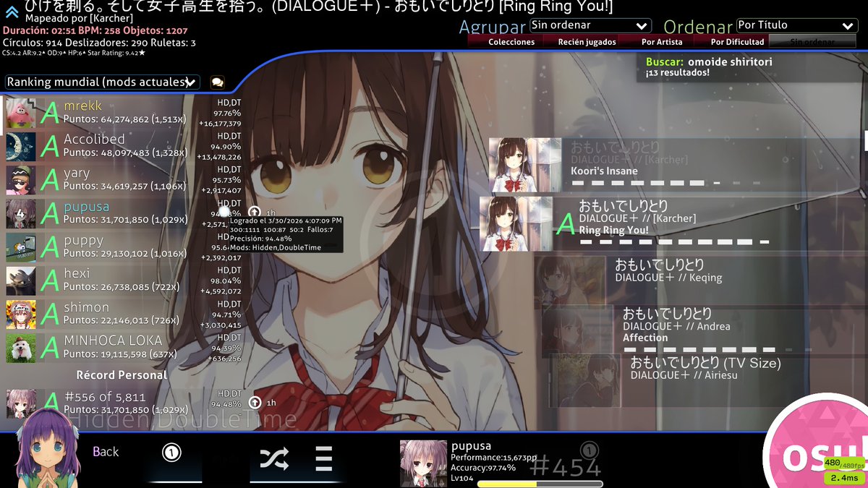Open the Ordenar 'Por Título' dropdown

point(797,25)
